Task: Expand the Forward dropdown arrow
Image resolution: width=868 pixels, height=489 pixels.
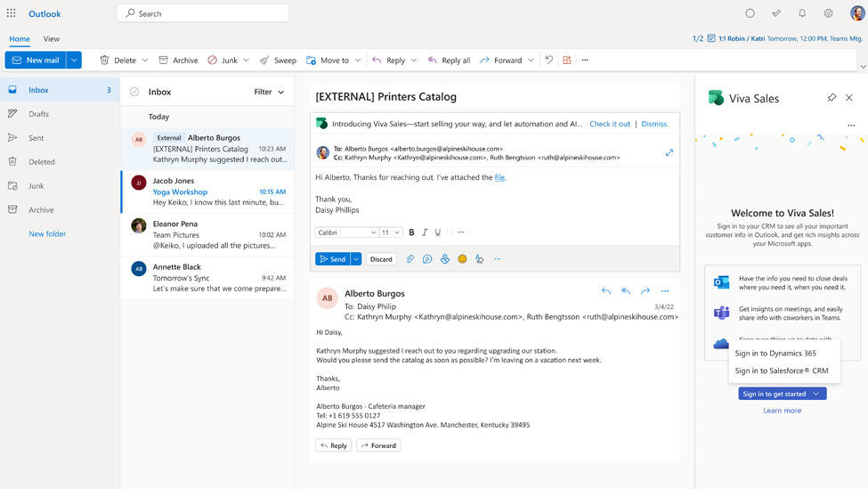Action: click(x=531, y=60)
